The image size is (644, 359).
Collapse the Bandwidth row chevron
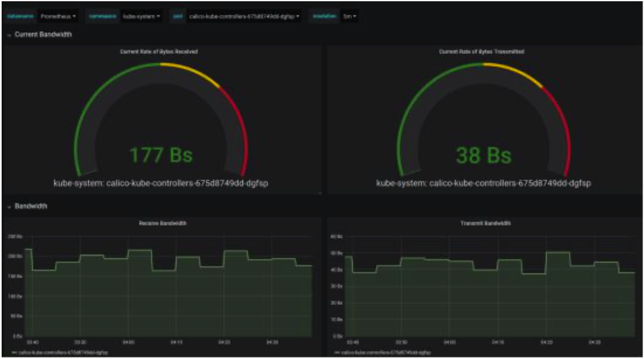(9, 207)
